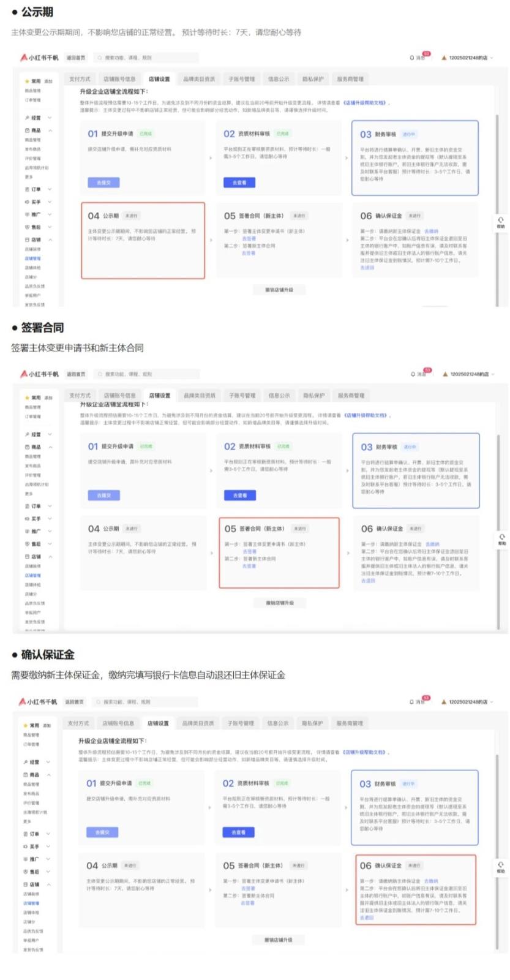Expand 经营 chevron in top screenshot sidebar
510x980 pixels.
(x=50, y=118)
